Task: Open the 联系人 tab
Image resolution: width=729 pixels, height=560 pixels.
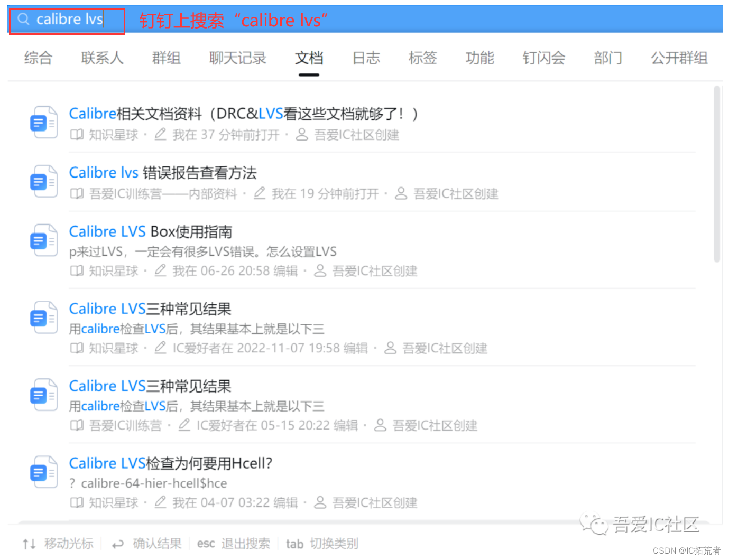Action: [x=102, y=58]
